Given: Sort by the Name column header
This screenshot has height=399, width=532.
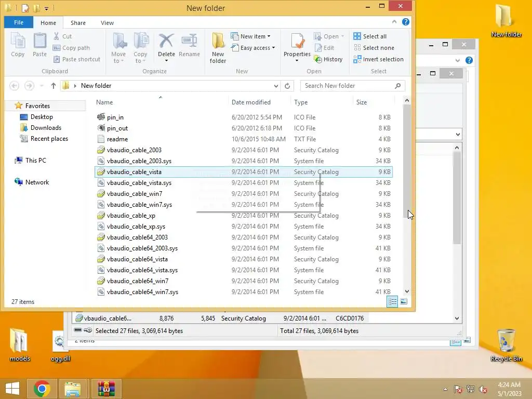Looking at the screenshot, I should click(x=104, y=102).
